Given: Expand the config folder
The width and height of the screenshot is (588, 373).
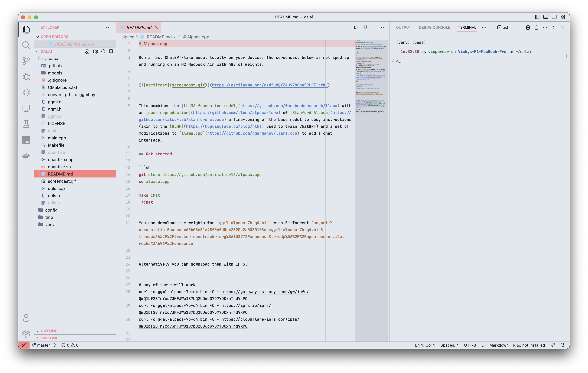Looking at the screenshot, I should [75, 210].
